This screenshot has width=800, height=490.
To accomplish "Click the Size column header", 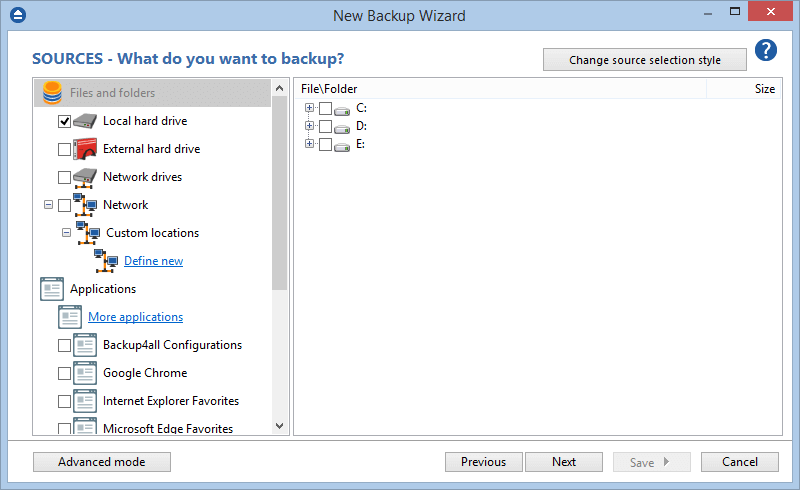I will click(744, 89).
